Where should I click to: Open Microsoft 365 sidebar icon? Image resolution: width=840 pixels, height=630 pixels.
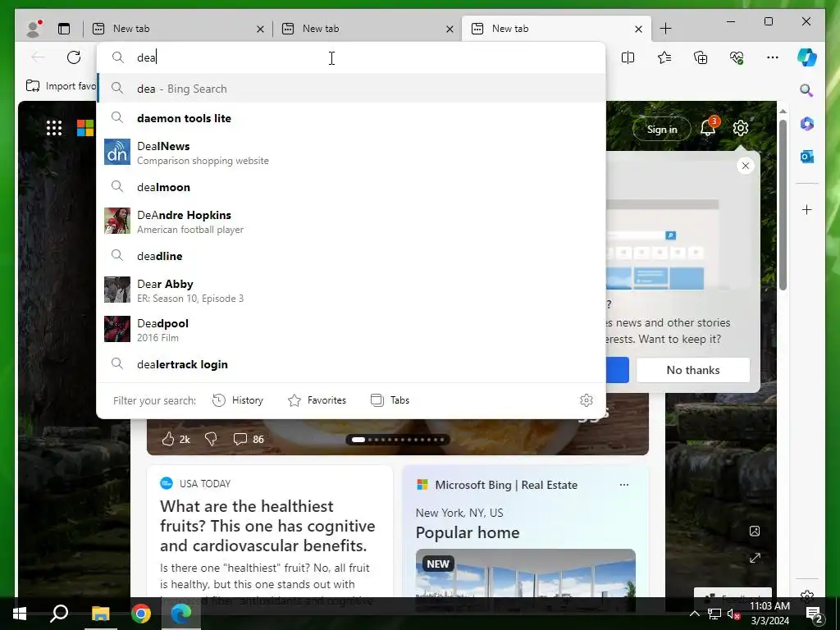coord(807,124)
